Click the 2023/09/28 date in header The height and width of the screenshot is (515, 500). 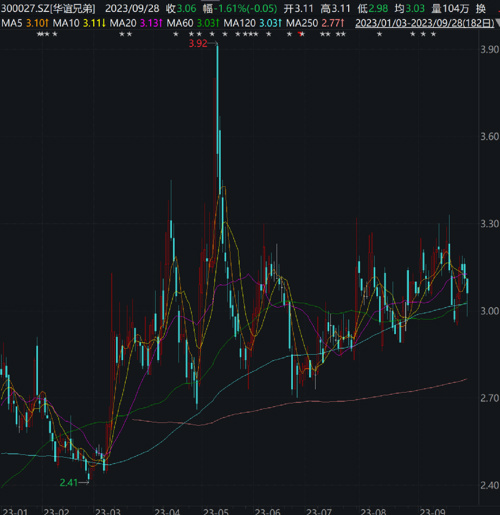click(132, 9)
